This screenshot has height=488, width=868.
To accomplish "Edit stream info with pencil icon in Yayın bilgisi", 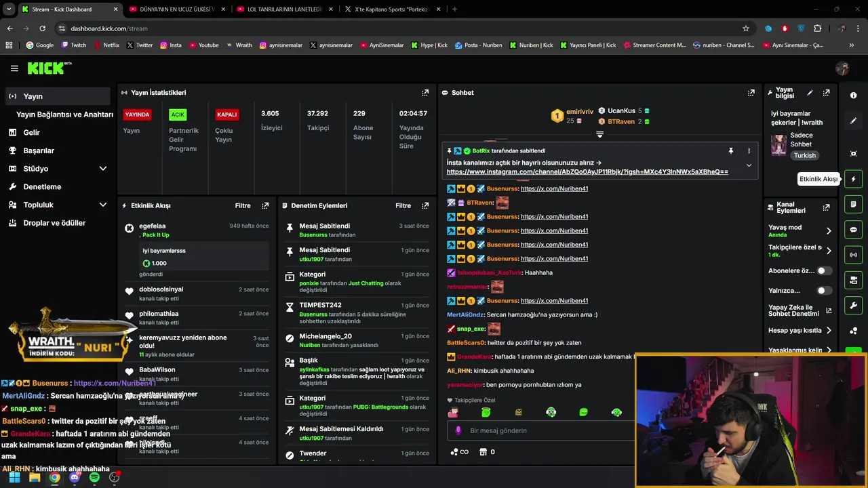I will pos(810,93).
